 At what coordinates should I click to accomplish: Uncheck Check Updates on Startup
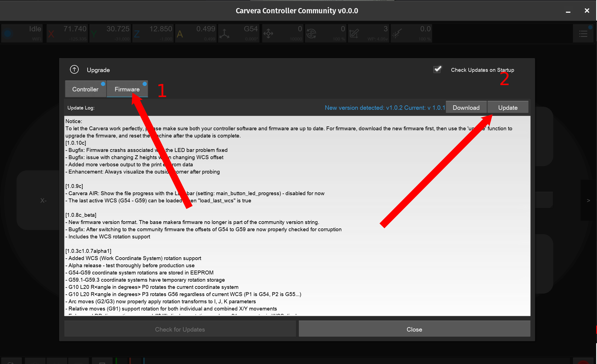(437, 69)
